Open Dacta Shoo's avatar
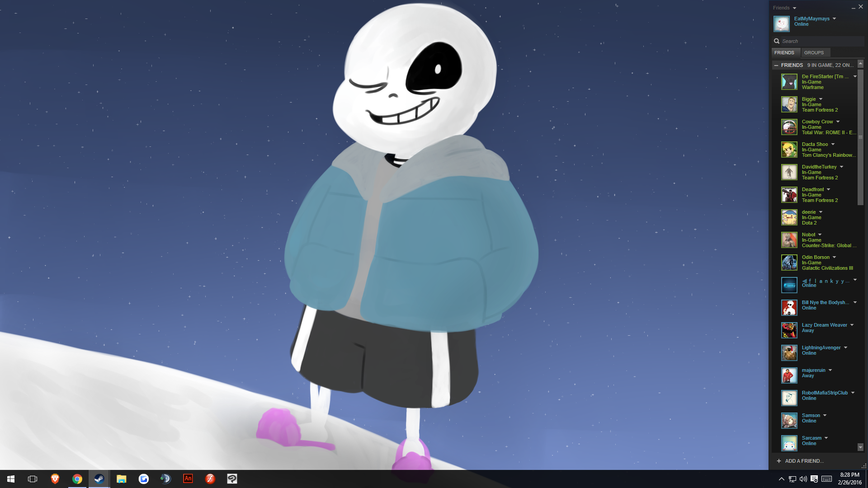The image size is (868, 488). click(789, 150)
